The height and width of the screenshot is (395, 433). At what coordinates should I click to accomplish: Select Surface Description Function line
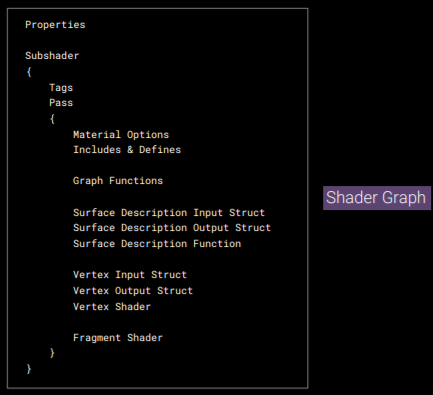[x=157, y=244]
